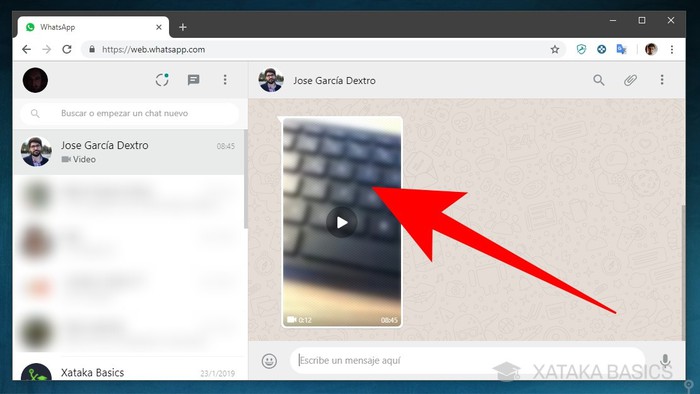The height and width of the screenshot is (394, 700).
Task: Open the Jose García Dextro chat in list
Action: [x=129, y=152]
